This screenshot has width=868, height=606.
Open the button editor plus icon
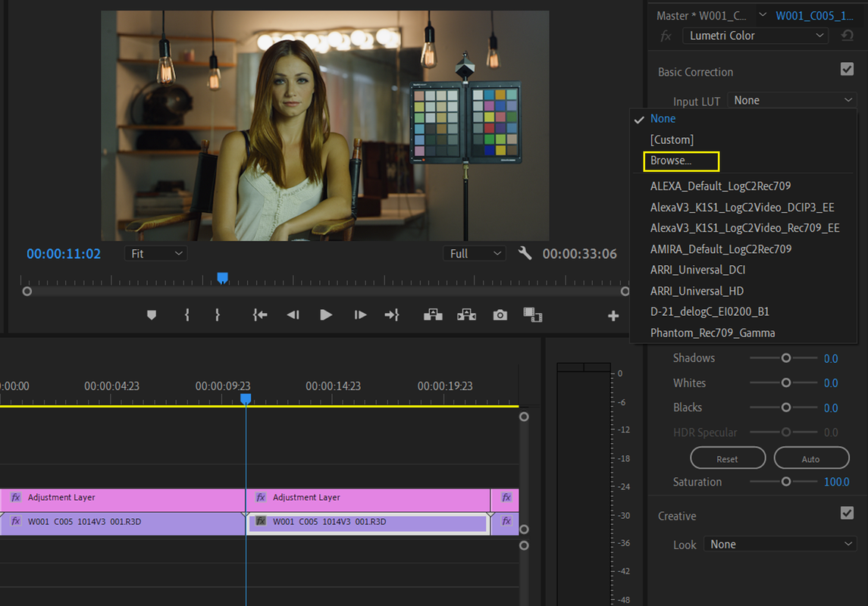point(613,316)
